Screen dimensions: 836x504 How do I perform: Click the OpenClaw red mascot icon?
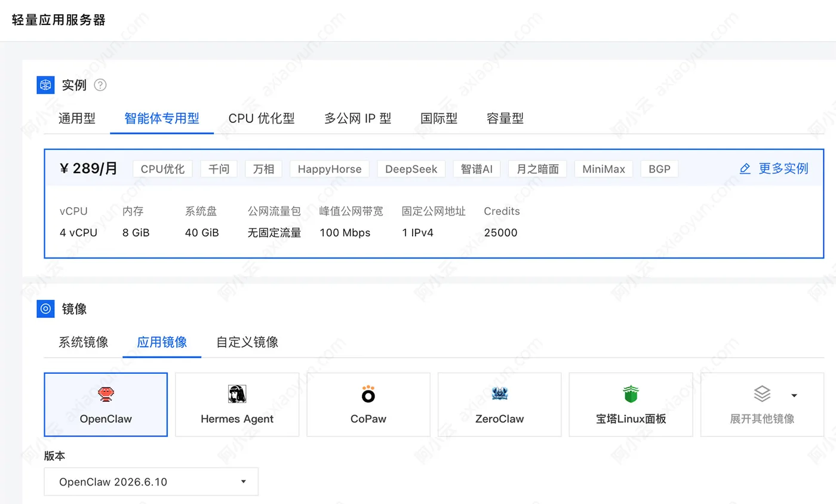[x=106, y=394]
